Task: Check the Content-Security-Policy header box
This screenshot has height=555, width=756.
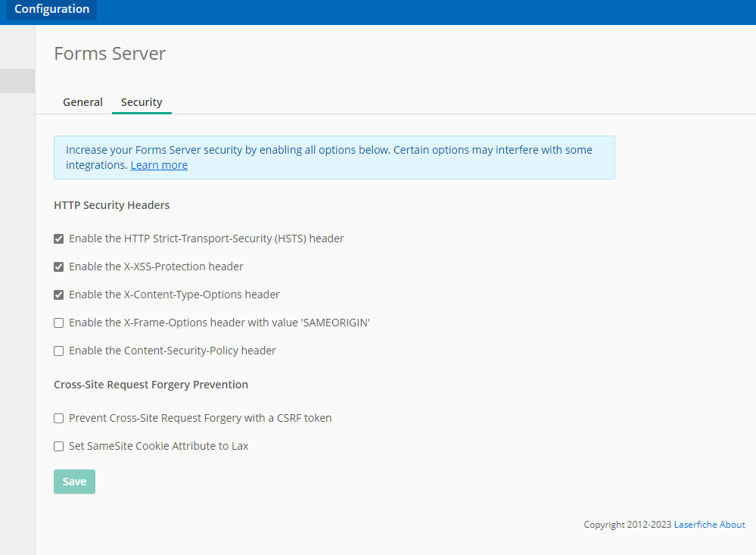Action: [x=59, y=351]
